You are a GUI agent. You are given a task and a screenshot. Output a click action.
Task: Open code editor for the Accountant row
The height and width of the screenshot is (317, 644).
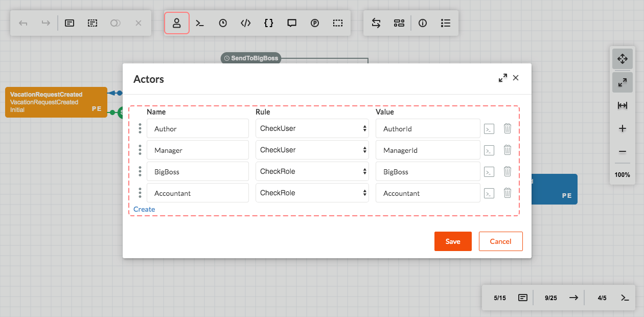489,193
